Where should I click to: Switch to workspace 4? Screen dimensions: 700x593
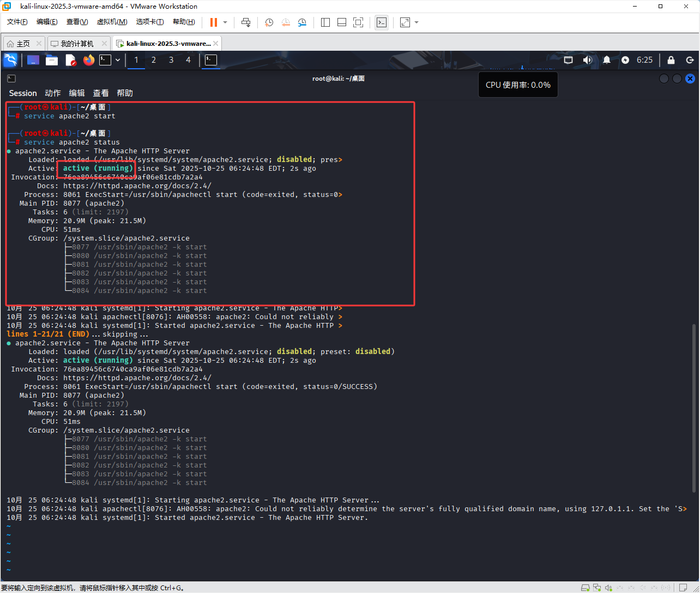pyautogui.click(x=189, y=60)
